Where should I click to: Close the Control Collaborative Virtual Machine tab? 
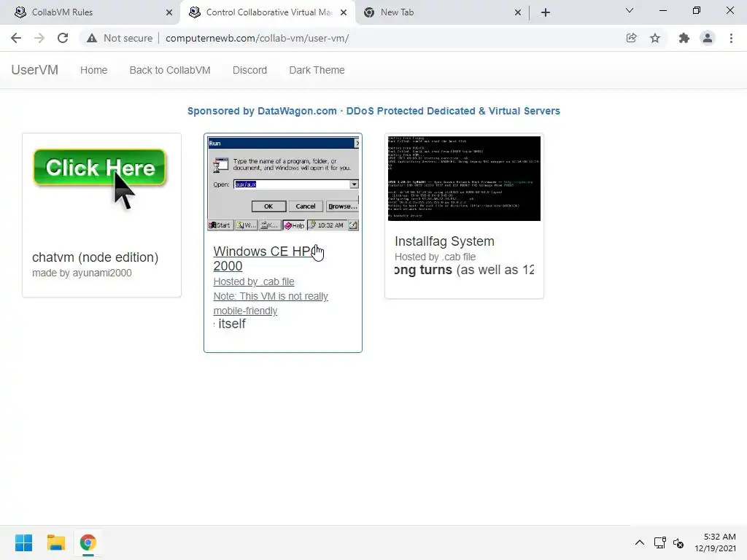tap(344, 12)
